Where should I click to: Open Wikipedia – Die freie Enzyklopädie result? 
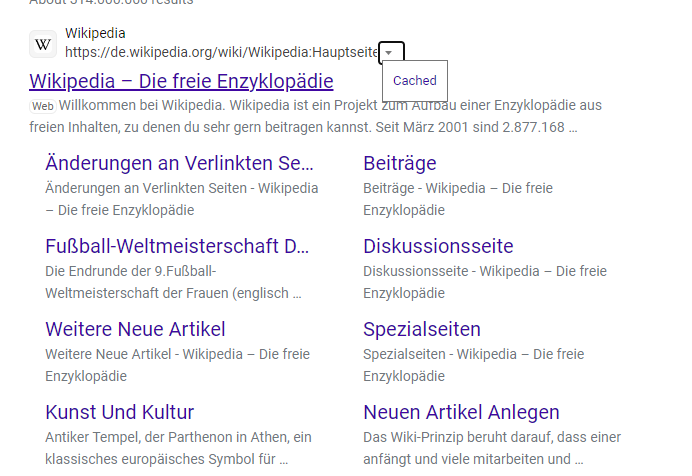tap(181, 80)
